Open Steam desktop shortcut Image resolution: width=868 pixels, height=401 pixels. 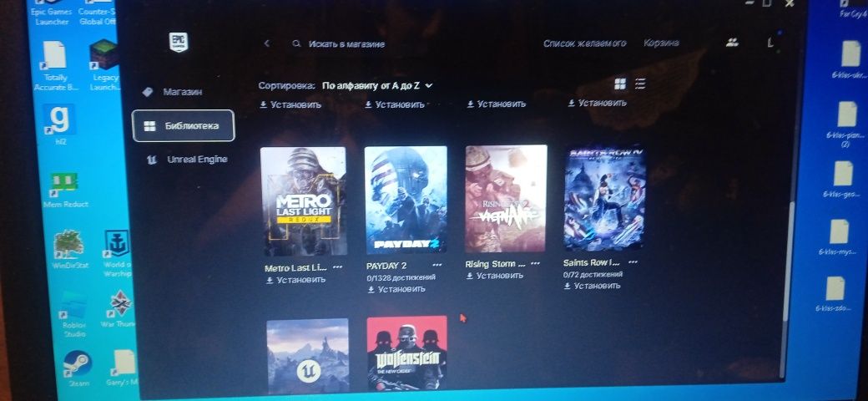coord(78,368)
